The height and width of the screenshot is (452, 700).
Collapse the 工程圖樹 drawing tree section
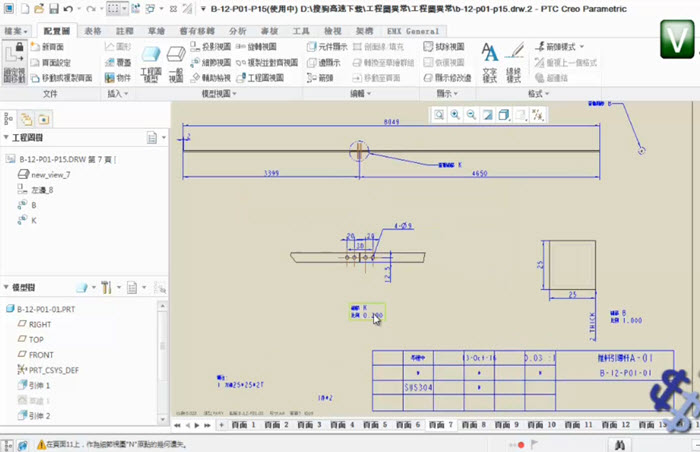coord(7,138)
